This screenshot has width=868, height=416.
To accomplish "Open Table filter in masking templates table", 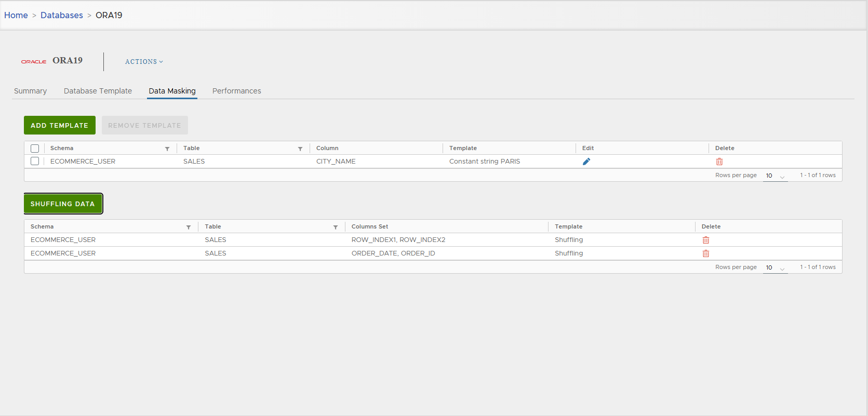I will pyautogui.click(x=300, y=149).
